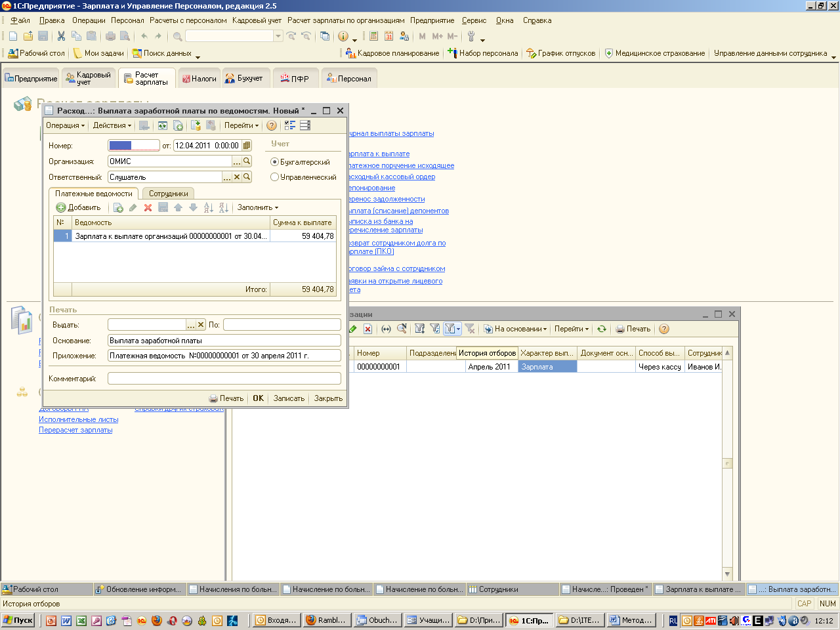This screenshot has width=840, height=630.
Task: Select the Зарплата к выплате организаций row
Action: point(195,236)
